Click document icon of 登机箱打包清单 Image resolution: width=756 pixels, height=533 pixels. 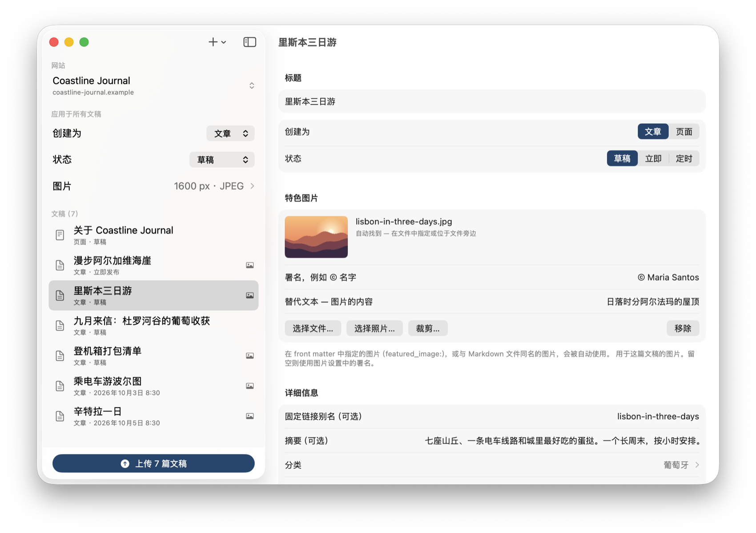coord(60,356)
